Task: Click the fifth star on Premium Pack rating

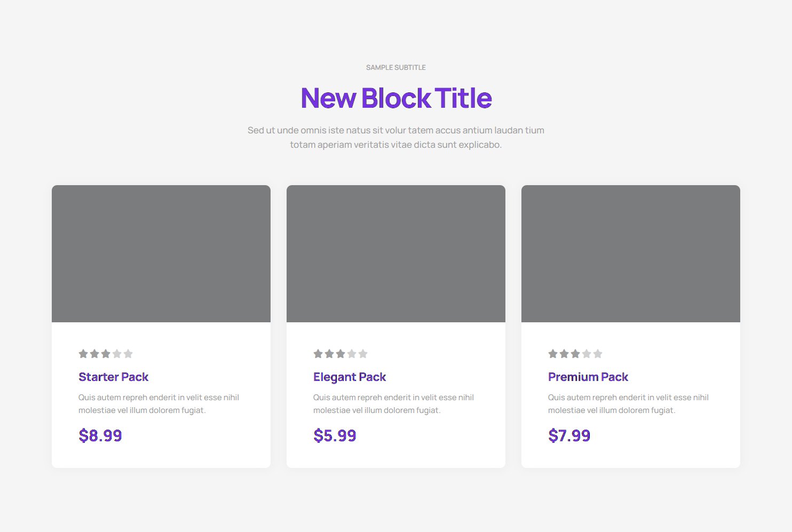Action: (598, 353)
